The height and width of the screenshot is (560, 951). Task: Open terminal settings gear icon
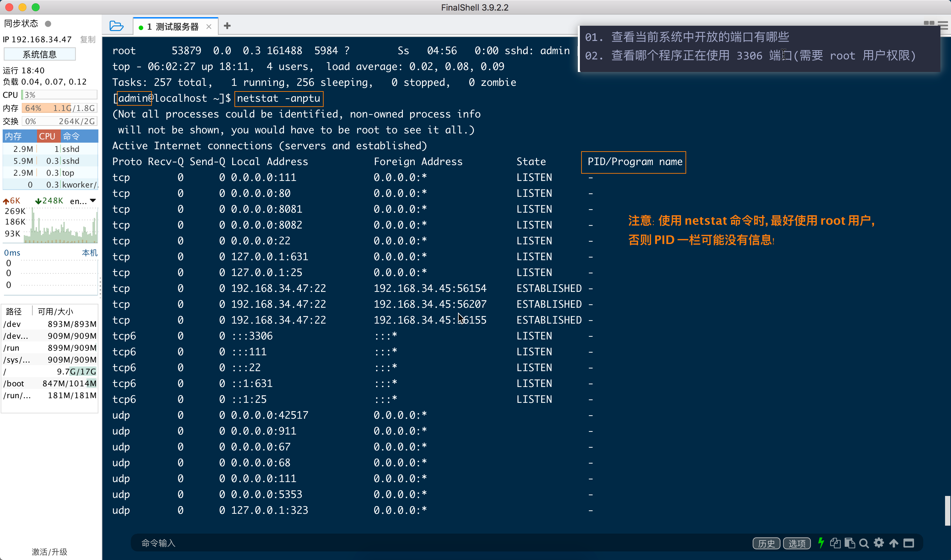(x=879, y=543)
